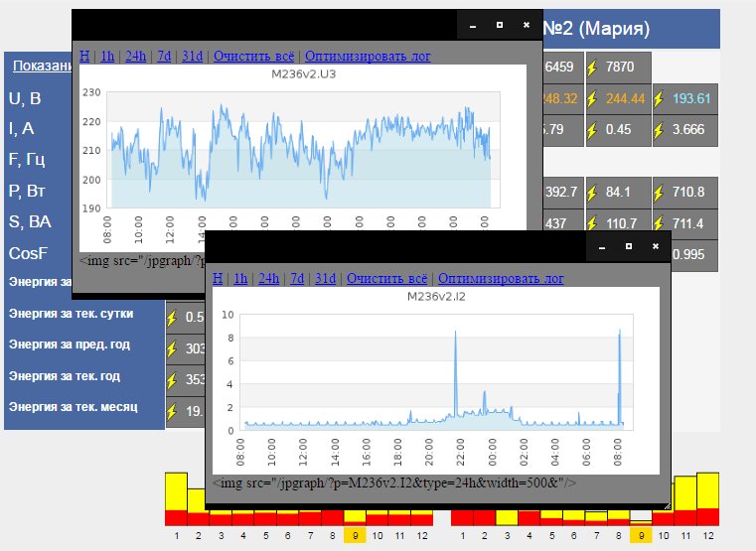This screenshot has width=756, height=551.
Task: Click the lightning icon beside value 7870
Action: pyautogui.click(x=593, y=68)
